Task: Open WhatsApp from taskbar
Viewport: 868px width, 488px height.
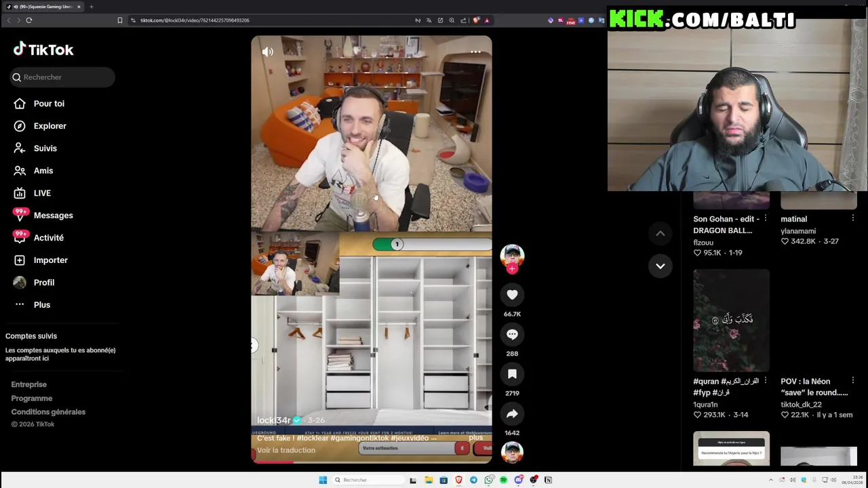Action: click(x=488, y=480)
